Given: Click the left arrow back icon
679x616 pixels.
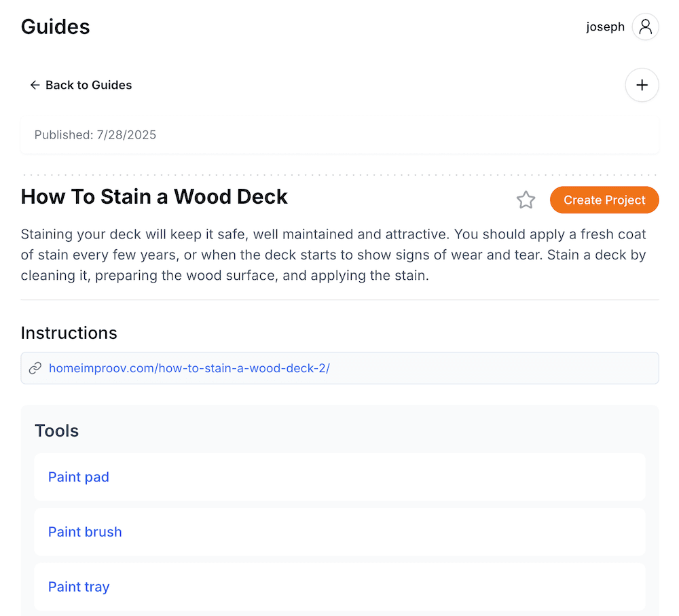Looking at the screenshot, I should tap(35, 85).
